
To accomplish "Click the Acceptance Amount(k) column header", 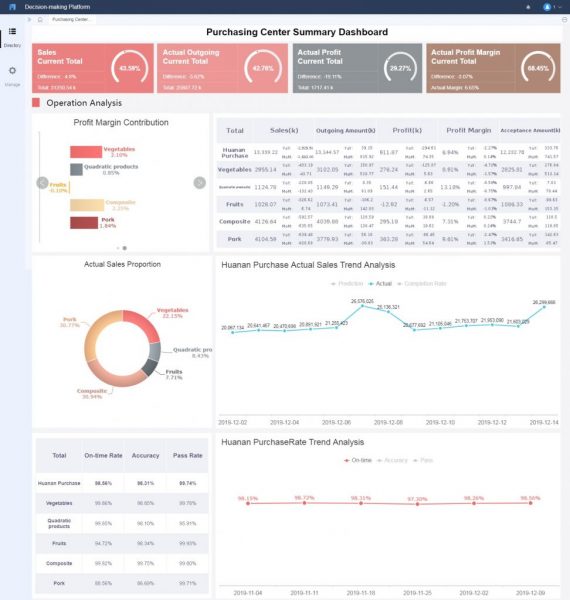I will (x=530, y=130).
